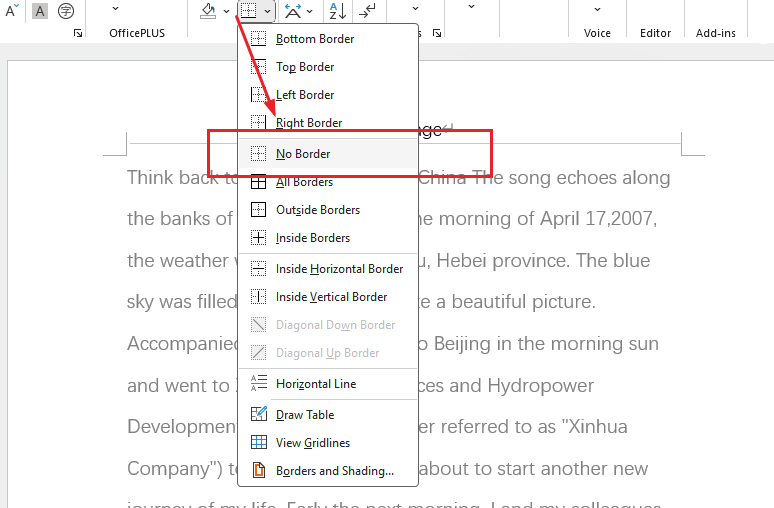Open Borders and Shading dialog

coord(328,470)
